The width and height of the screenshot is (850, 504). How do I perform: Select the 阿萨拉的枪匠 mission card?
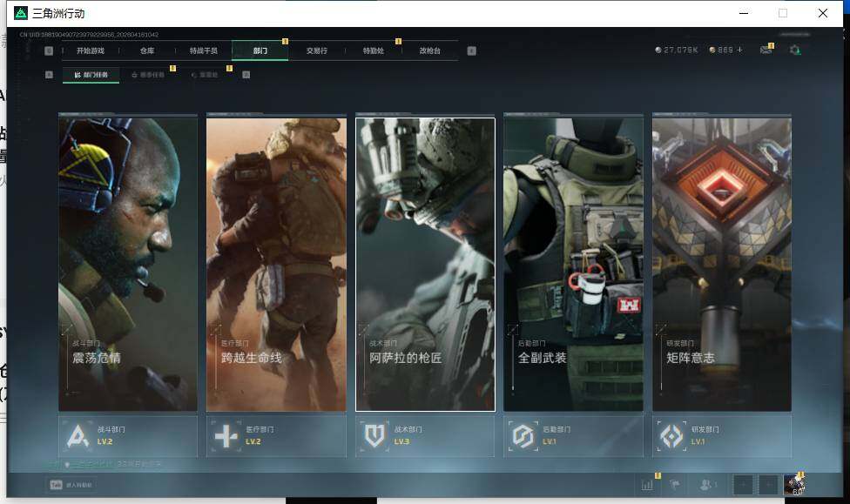[x=425, y=265]
